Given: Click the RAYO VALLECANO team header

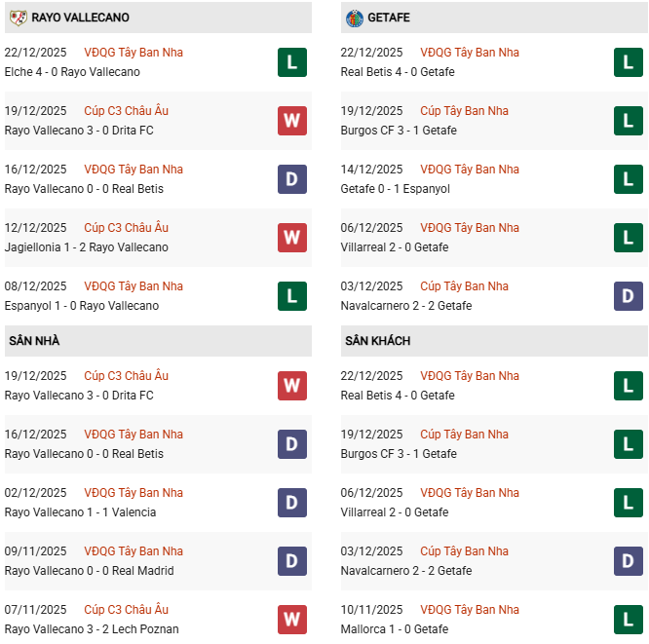Looking at the screenshot, I should pyautogui.click(x=80, y=18).
